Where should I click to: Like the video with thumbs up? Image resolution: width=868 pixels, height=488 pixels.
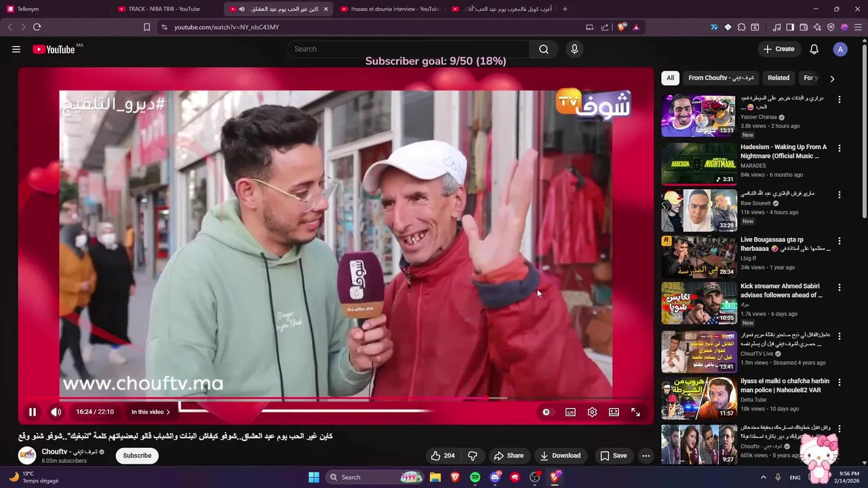[x=442, y=455]
